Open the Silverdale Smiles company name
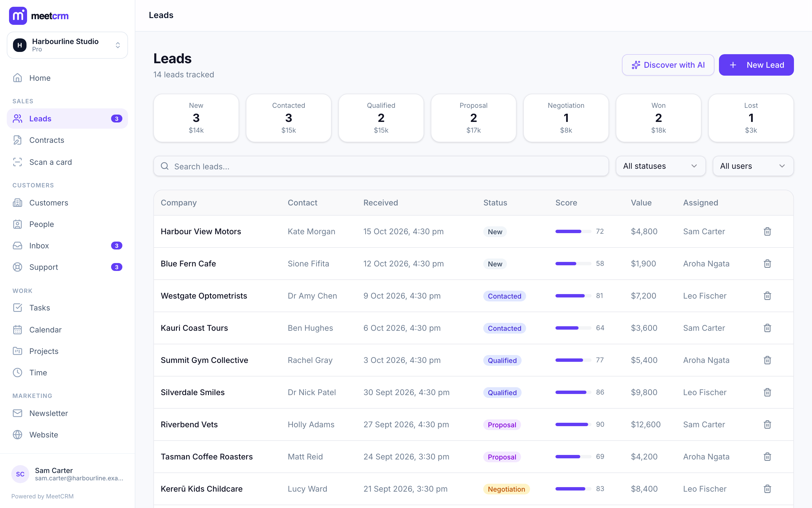This screenshot has width=812, height=508. [x=193, y=392]
